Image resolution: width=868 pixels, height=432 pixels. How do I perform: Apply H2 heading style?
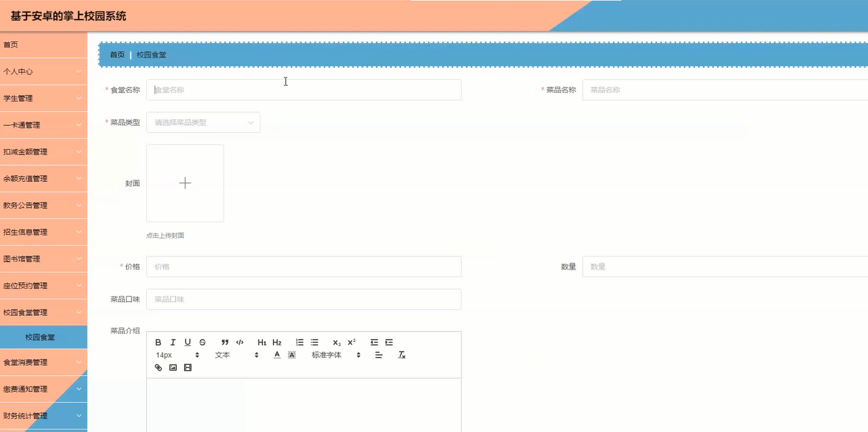(277, 342)
